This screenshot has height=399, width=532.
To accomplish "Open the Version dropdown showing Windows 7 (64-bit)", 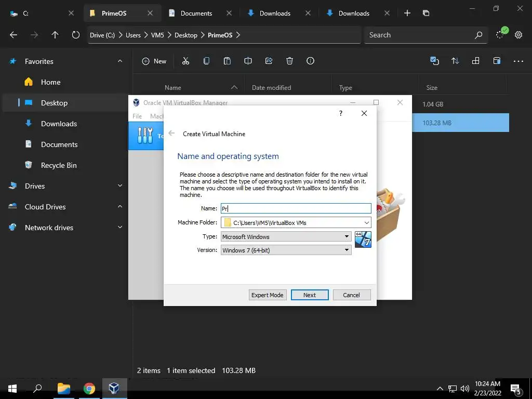I will click(x=286, y=250).
